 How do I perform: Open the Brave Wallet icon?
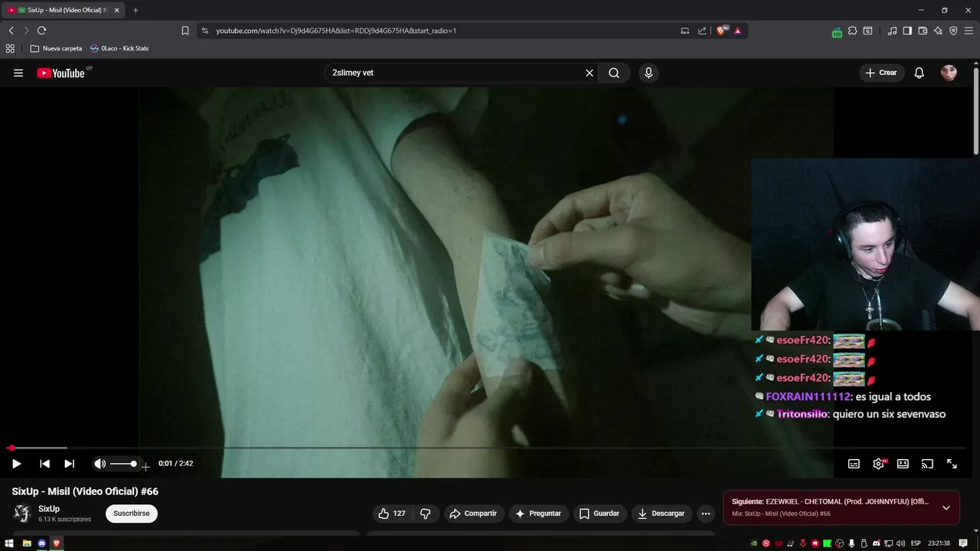923,31
